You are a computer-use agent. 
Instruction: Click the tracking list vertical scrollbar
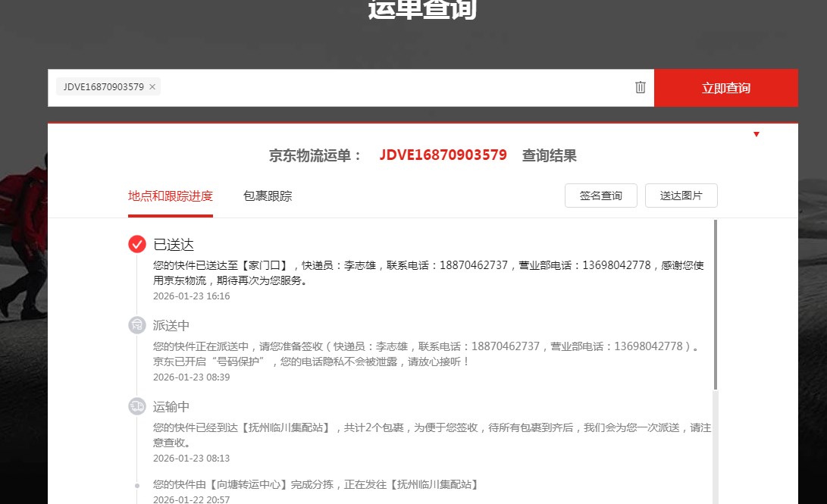click(x=715, y=303)
